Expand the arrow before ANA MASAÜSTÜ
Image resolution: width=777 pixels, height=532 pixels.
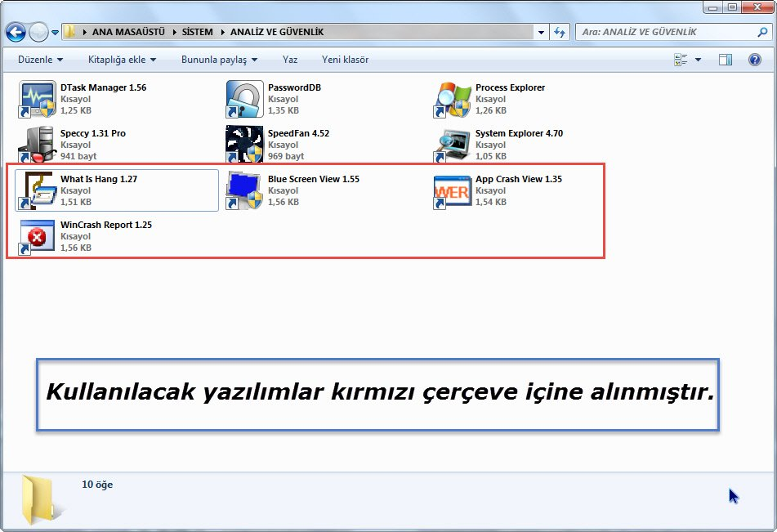click(85, 32)
